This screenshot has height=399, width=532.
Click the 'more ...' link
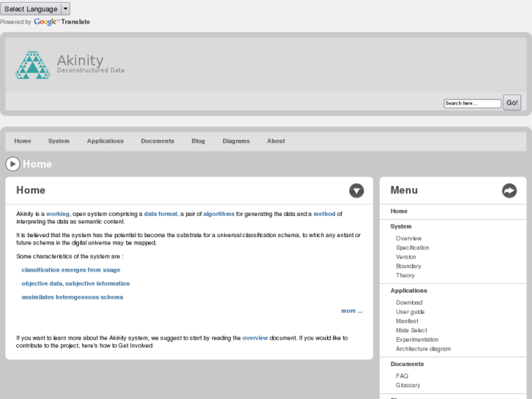pyautogui.click(x=352, y=310)
